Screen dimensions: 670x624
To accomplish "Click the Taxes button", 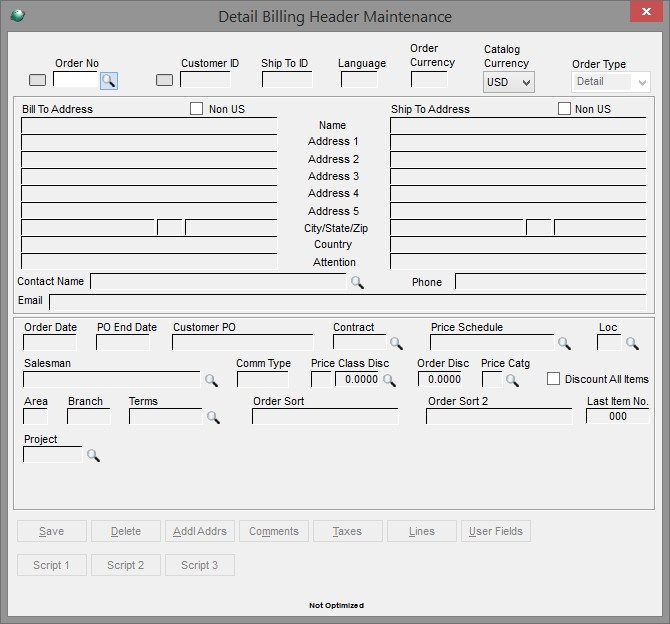I will (x=347, y=531).
